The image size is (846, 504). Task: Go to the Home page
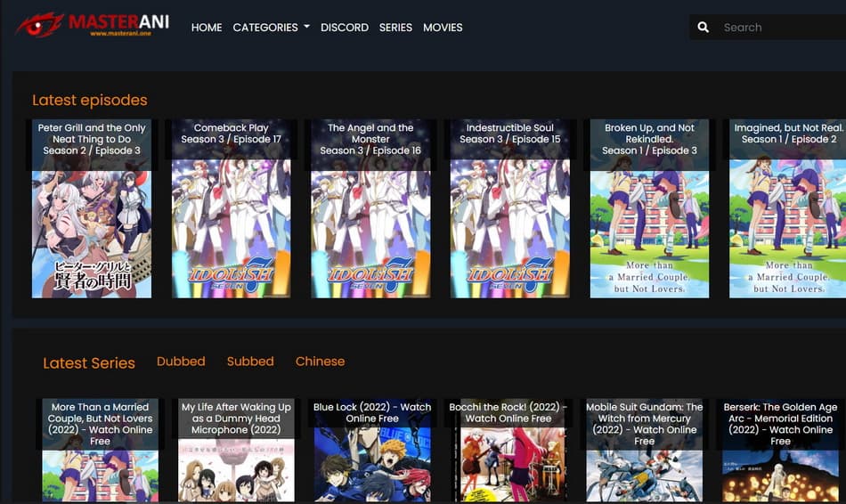[207, 28]
